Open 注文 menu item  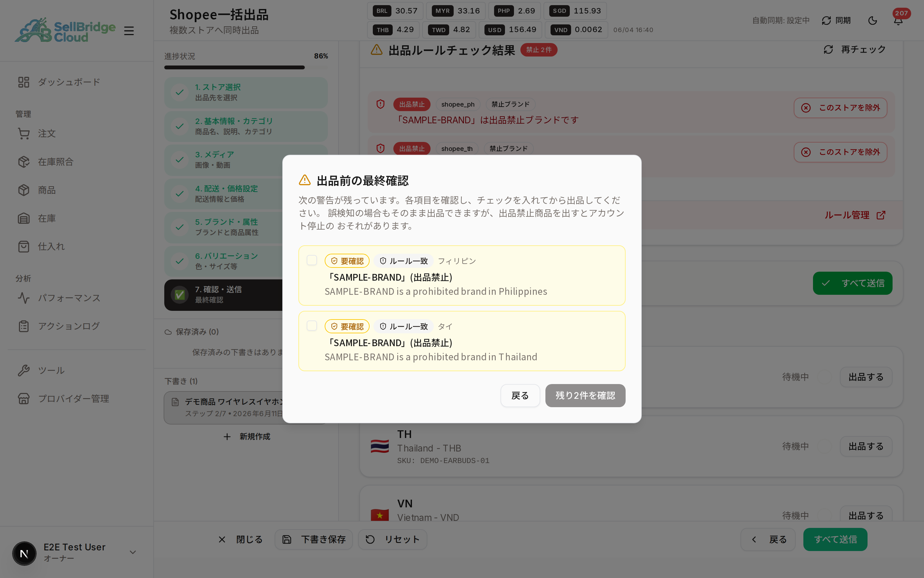coord(76,133)
